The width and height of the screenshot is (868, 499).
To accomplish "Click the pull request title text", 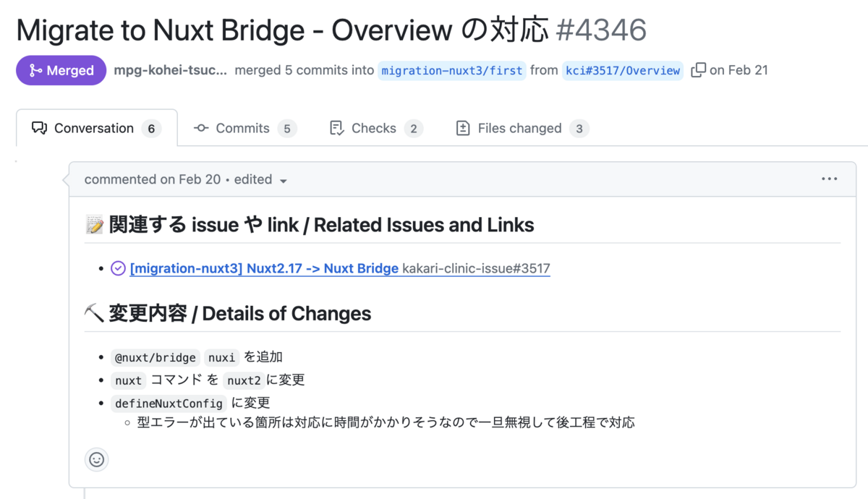I will (x=281, y=30).
